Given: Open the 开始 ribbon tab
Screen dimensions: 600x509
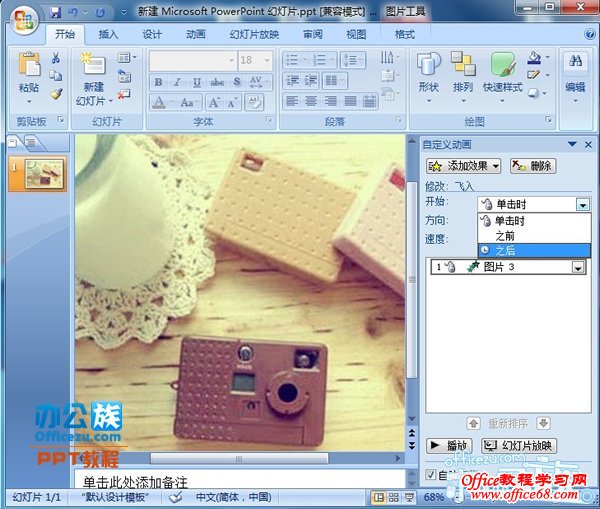Looking at the screenshot, I should [65, 35].
